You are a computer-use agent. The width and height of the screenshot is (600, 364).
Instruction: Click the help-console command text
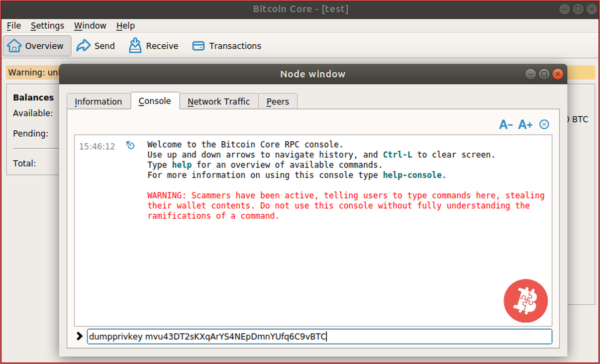coord(412,175)
